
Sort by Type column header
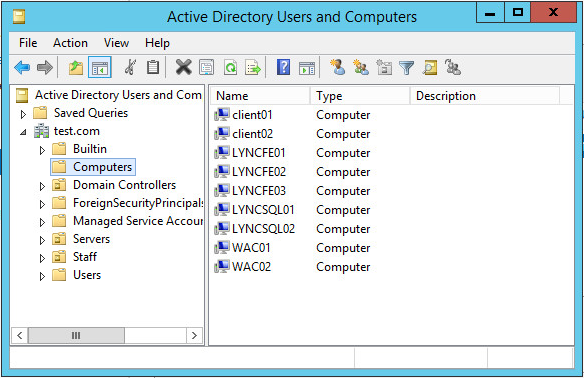pos(360,96)
